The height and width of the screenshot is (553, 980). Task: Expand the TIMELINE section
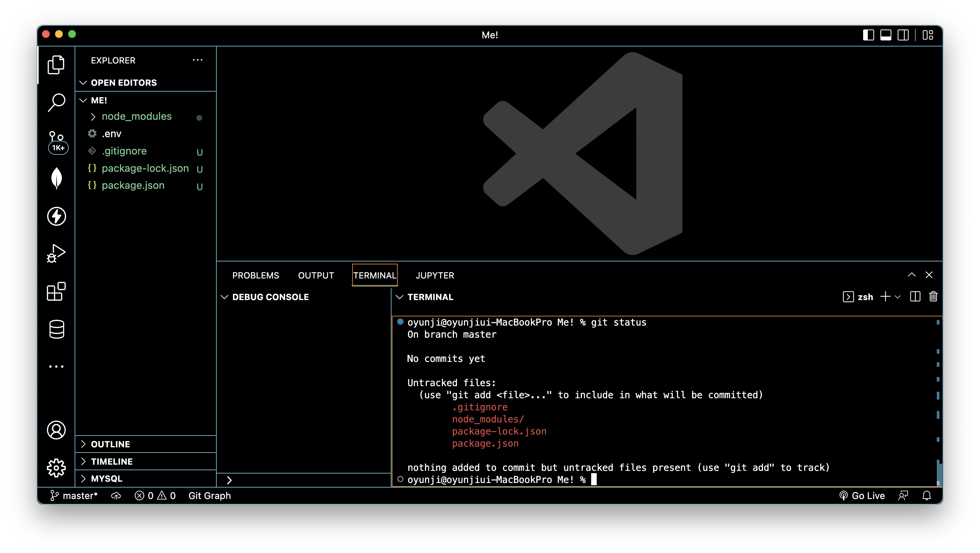click(146, 461)
